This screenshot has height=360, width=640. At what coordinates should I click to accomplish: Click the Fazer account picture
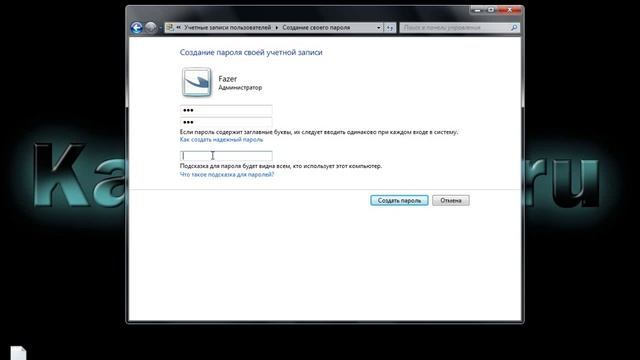coord(196,82)
